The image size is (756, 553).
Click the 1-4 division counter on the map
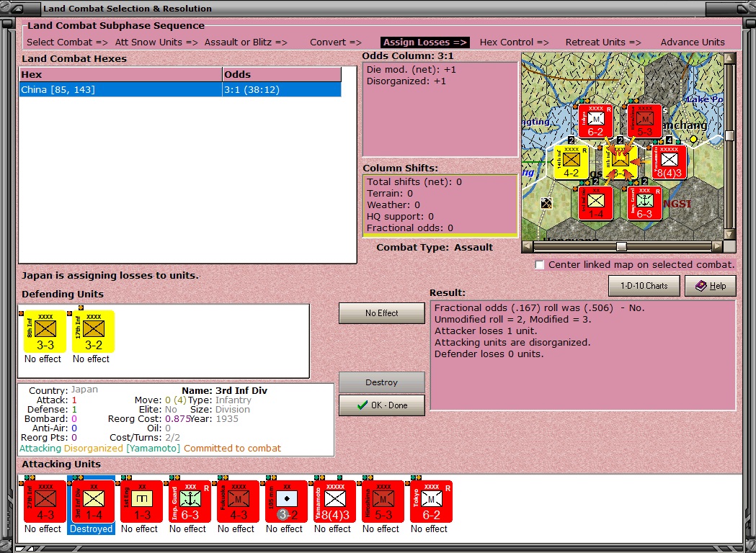[x=595, y=204]
